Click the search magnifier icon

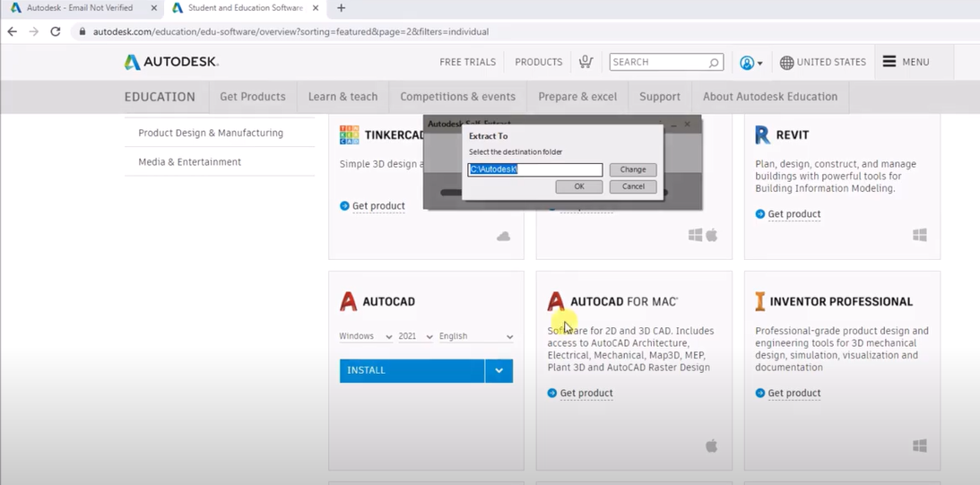pyautogui.click(x=714, y=63)
